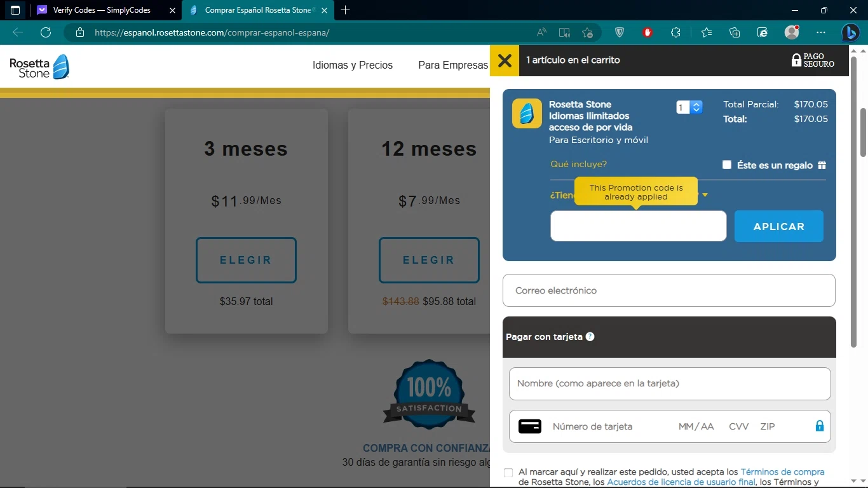Click the credit card icon in the card field
The height and width of the screenshot is (488, 868).
pyautogui.click(x=530, y=426)
